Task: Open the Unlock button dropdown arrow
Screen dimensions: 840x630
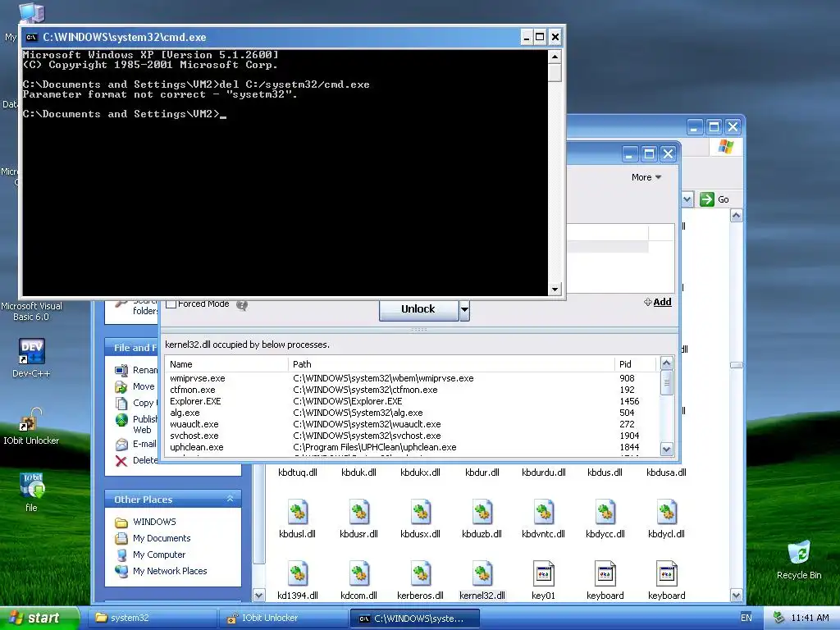Action: click(464, 309)
